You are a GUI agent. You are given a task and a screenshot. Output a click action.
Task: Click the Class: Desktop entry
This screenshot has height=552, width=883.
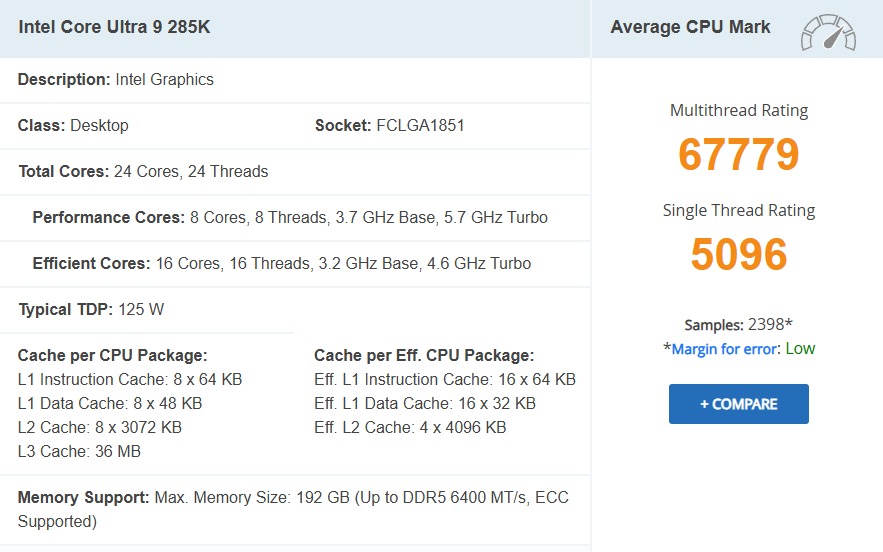(x=73, y=126)
